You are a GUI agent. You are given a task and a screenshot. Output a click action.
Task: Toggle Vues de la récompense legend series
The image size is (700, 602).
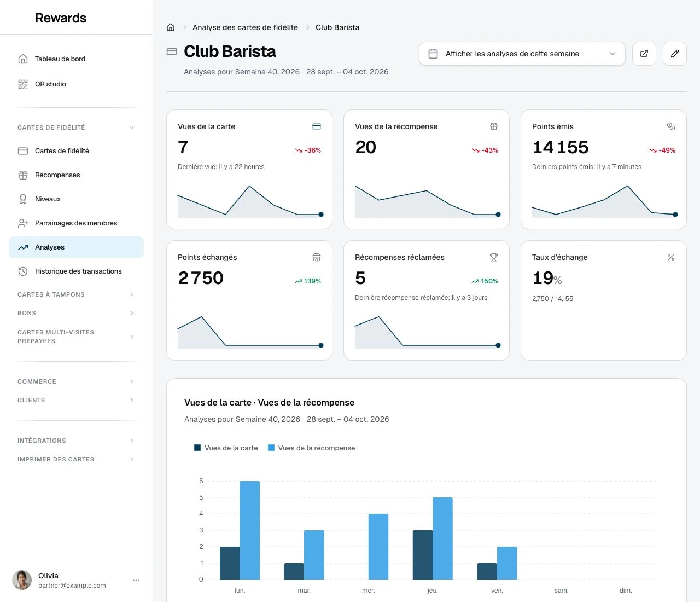311,448
